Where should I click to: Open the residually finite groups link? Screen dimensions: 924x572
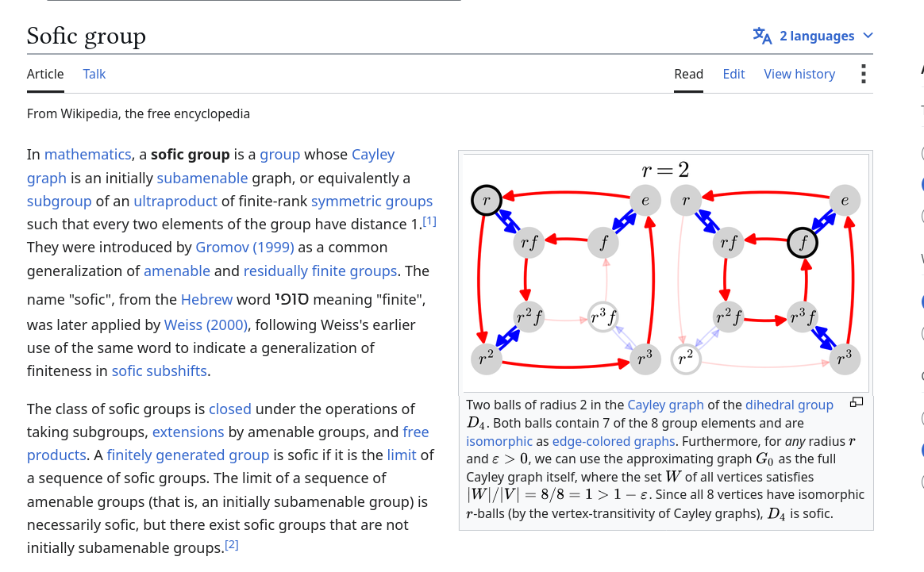[320, 271]
